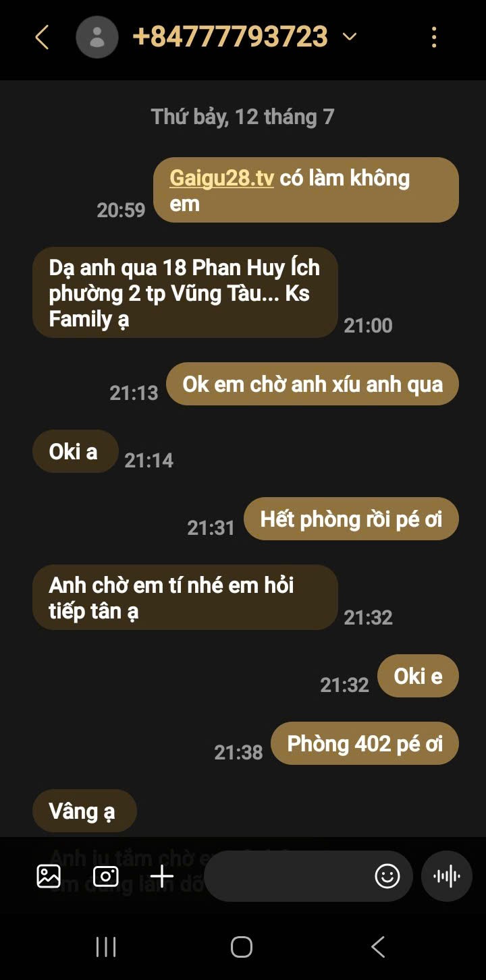
Task: Open the three-dot more options menu
Action: (434, 37)
